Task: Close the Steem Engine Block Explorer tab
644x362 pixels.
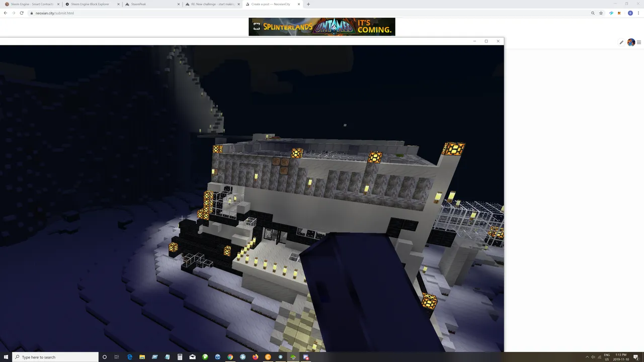Action: (118, 4)
